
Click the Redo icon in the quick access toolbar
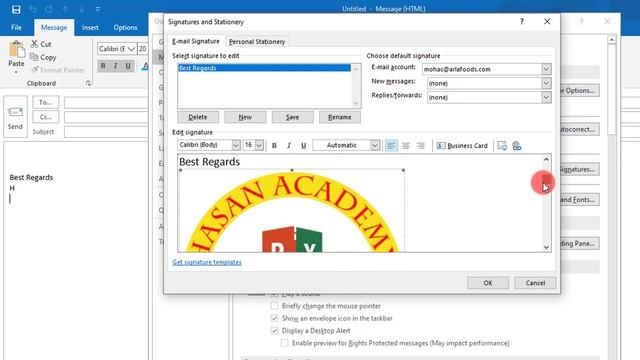tap(49, 9)
